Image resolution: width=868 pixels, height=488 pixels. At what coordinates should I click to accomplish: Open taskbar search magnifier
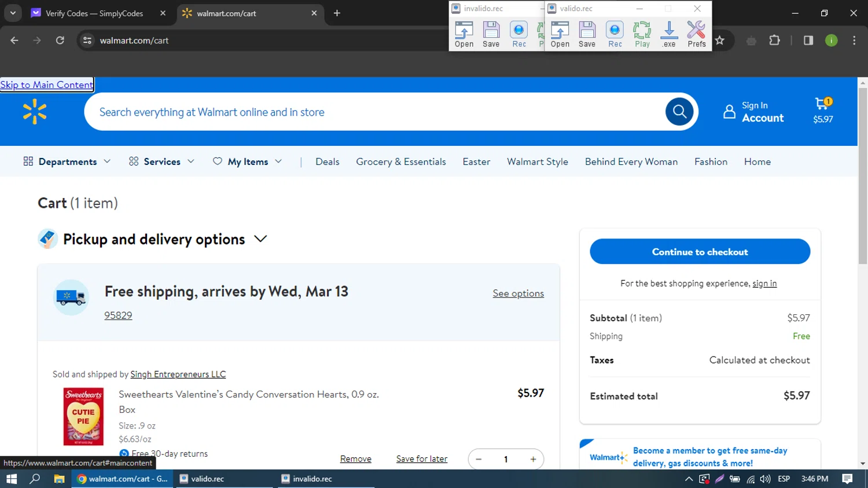coord(35,479)
